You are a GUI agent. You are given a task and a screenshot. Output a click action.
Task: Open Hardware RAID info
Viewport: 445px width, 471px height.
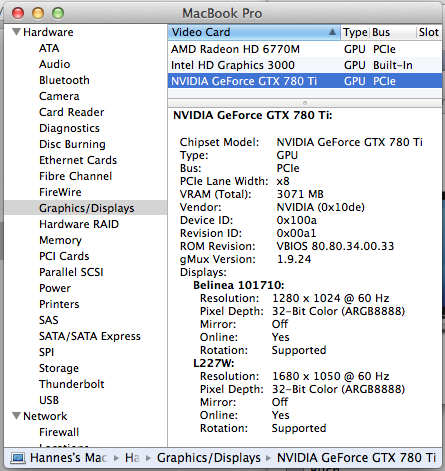(x=79, y=224)
